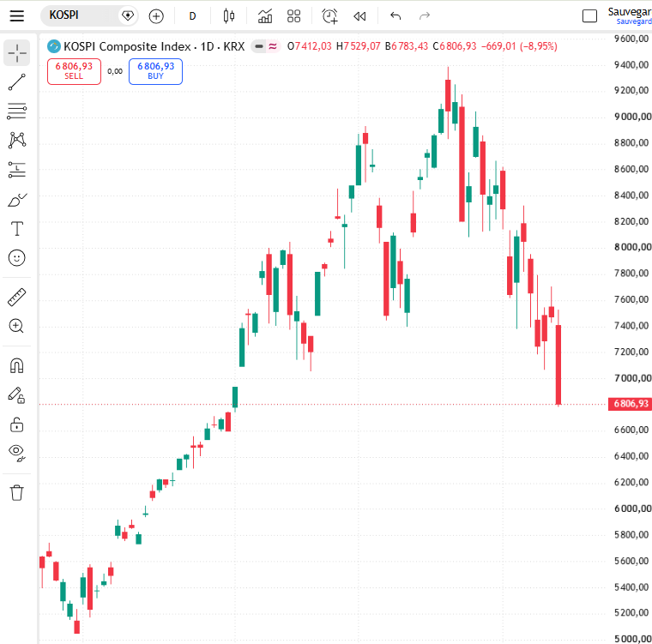Select the pattern drawing tool
The image size is (652, 644).
(x=16, y=140)
